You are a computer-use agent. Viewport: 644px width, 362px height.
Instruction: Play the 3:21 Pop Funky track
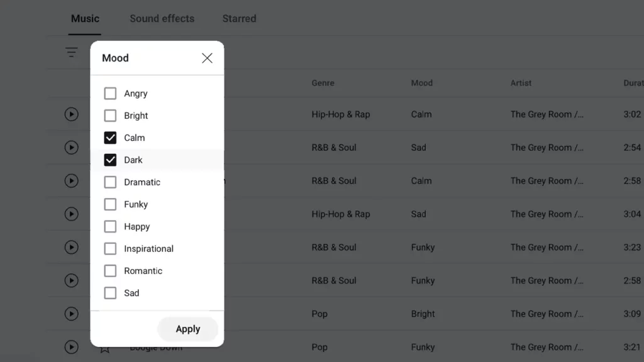point(72,347)
